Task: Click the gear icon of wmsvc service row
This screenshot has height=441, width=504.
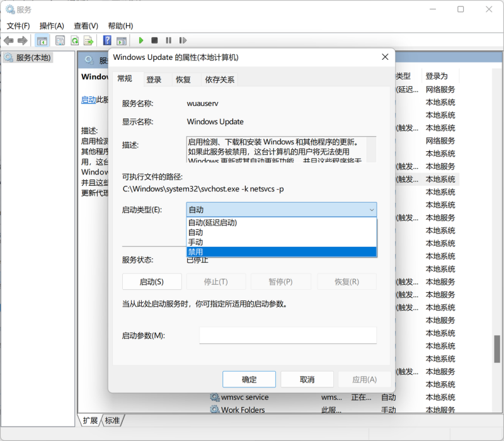Action: [215, 398]
